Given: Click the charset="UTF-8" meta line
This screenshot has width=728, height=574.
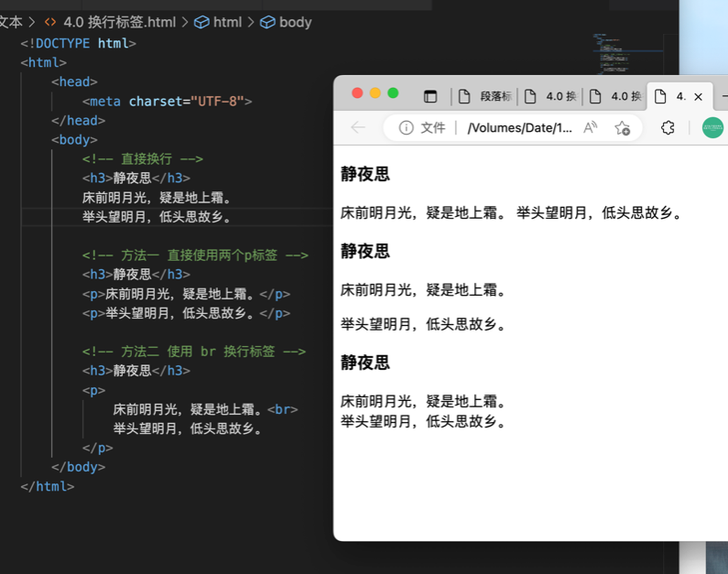Looking at the screenshot, I should coord(167,101).
